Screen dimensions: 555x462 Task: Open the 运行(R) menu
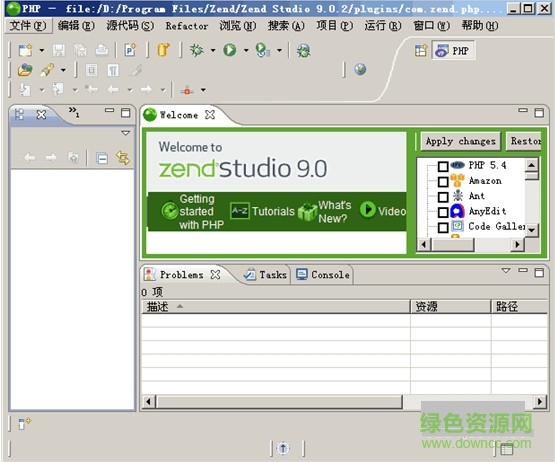[x=383, y=25]
